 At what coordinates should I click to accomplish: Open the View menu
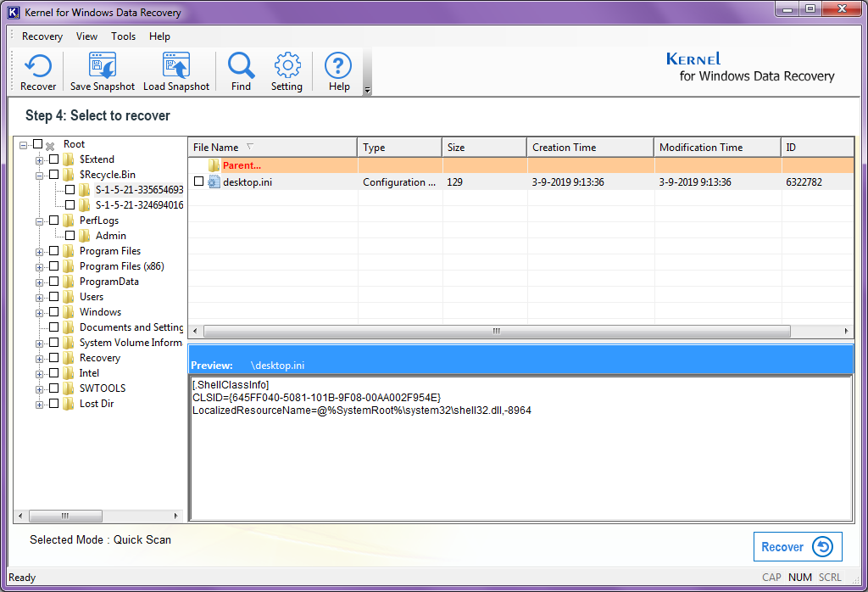pyautogui.click(x=87, y=36)
